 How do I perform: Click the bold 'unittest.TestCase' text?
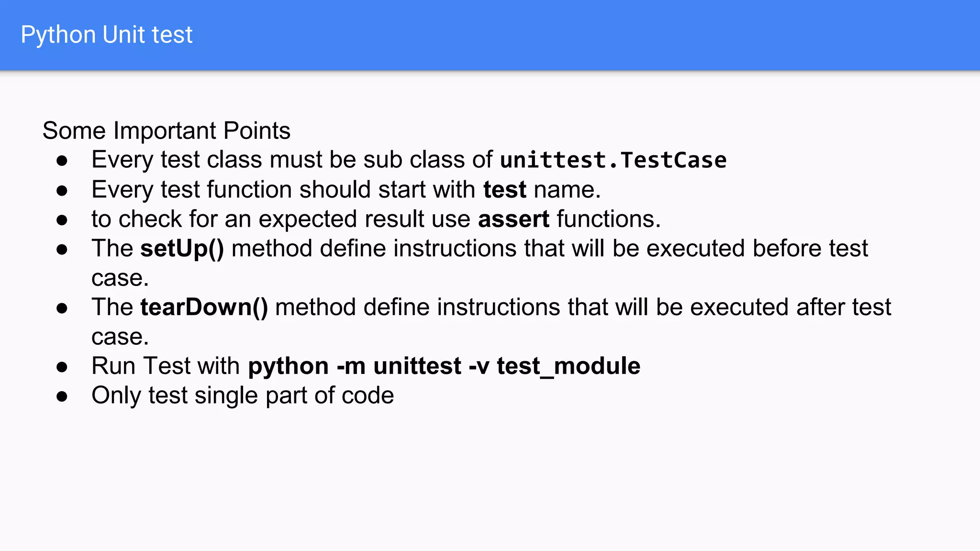[x=613, y=160]
